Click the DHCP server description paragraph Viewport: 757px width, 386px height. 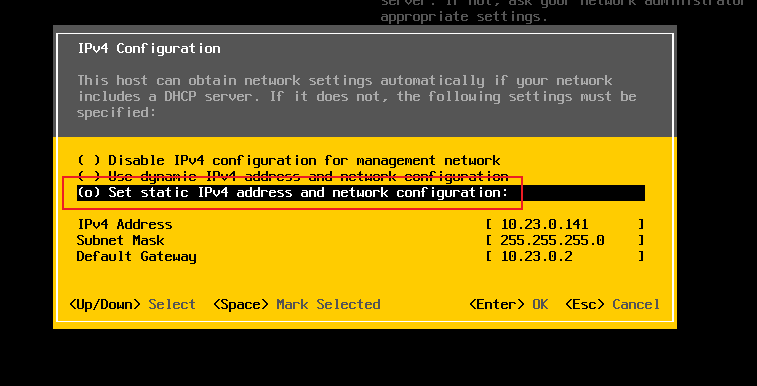click(357, 96)
